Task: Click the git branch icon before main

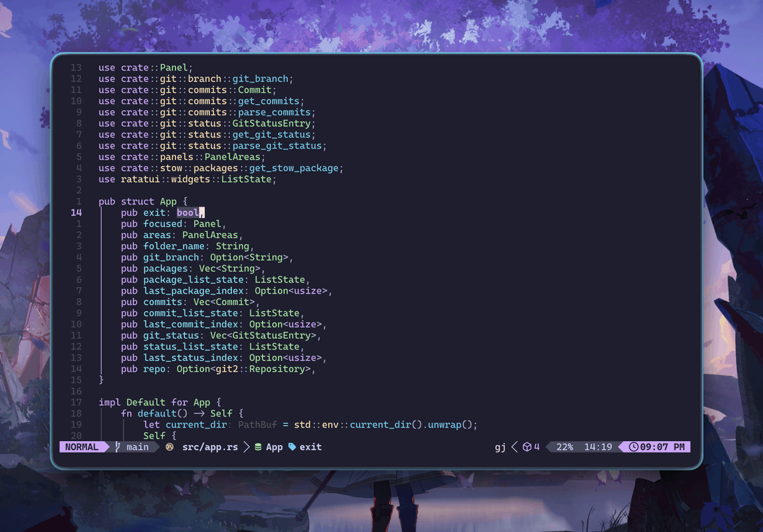Action: coord(118,447)
